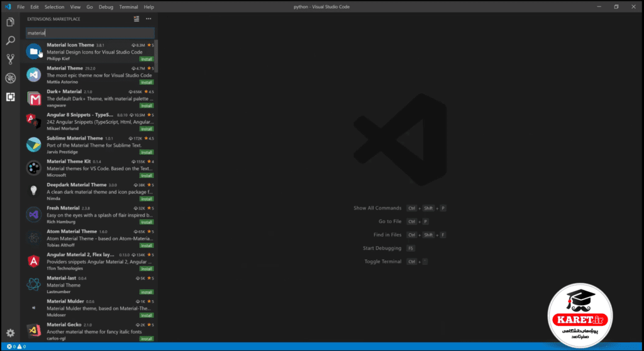Click 'Material Design Icons for Visual Studio Code' description
Image resolution: width=644 pixels, height=351 pixels.
click(94, 52)
